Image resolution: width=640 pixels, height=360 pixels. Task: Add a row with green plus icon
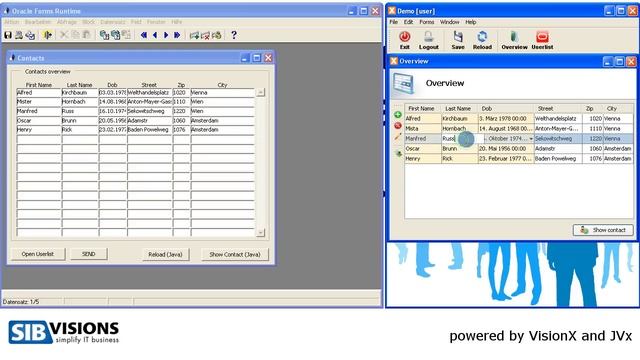click(x=398, y=115)
